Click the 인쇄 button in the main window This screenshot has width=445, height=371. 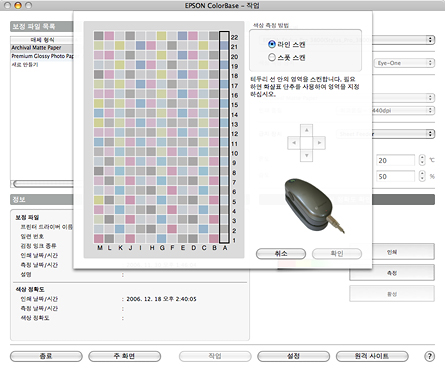(392, 252)
